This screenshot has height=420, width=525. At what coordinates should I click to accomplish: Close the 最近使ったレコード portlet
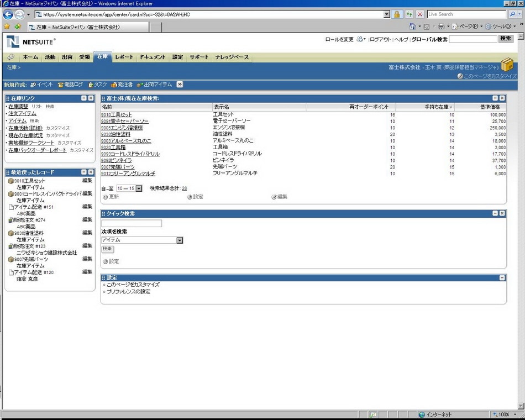point(91,172)
